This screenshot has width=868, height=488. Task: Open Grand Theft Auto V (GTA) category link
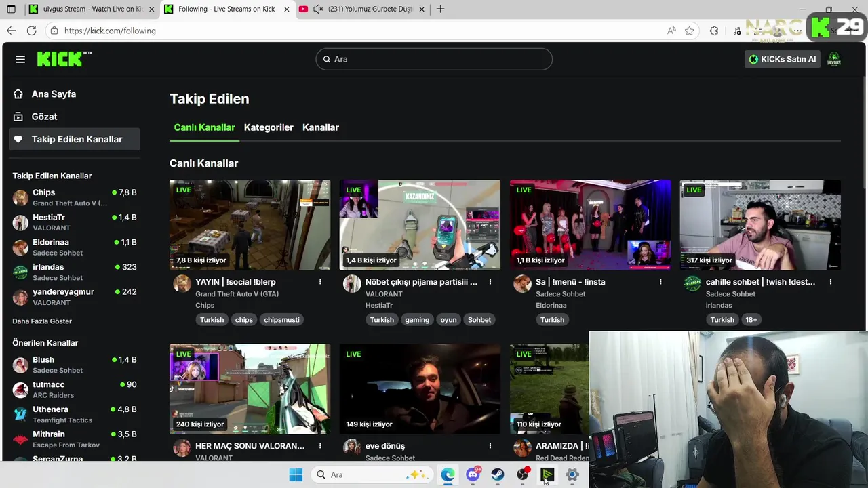pos(237,294)
